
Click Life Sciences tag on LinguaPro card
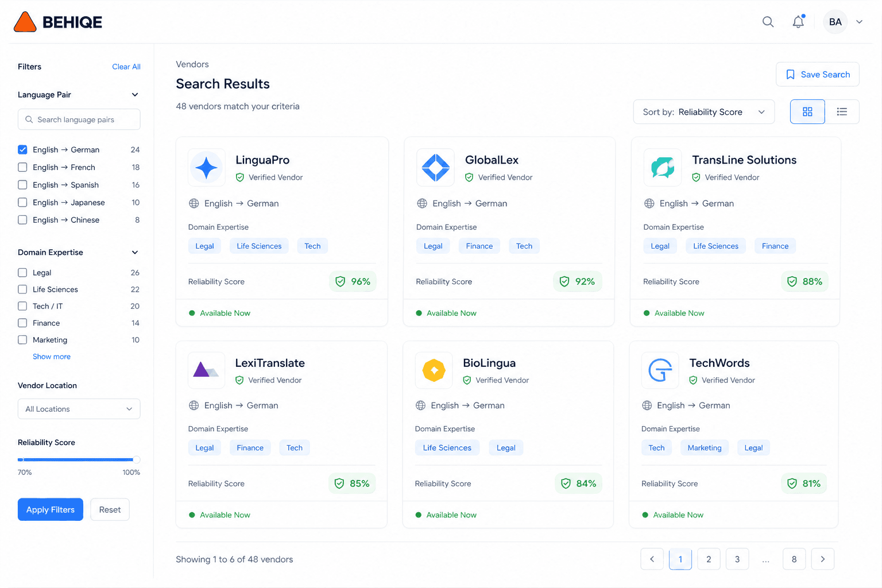coord(259,246)
